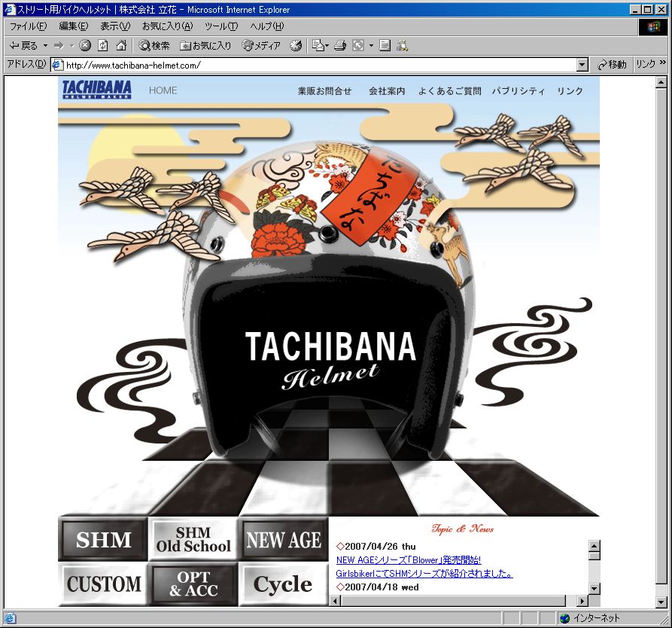This screenshot has height=628, width=672.
Task: Click the news box horizontal scroll thumb
Action: pos(454,601)
